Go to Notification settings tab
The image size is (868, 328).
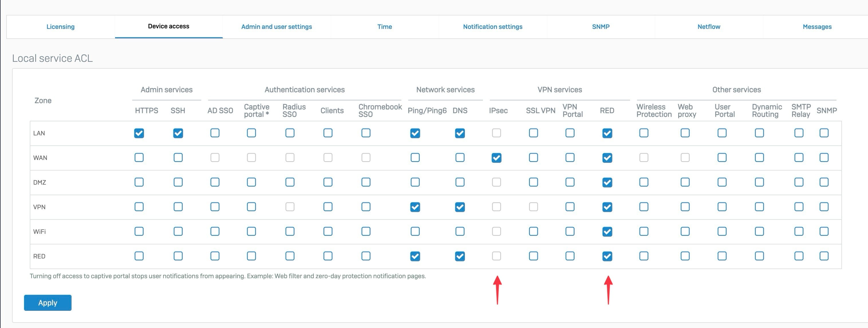click(x=492, y=27)
